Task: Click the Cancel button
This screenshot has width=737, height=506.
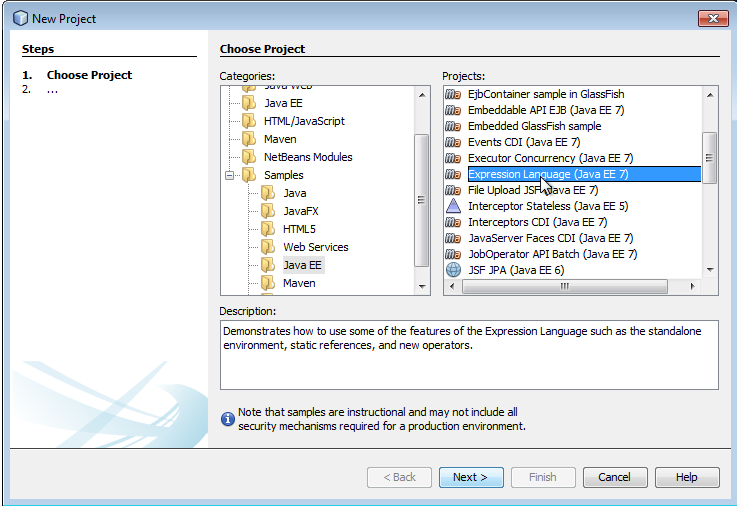Action: tap(615, 477)
